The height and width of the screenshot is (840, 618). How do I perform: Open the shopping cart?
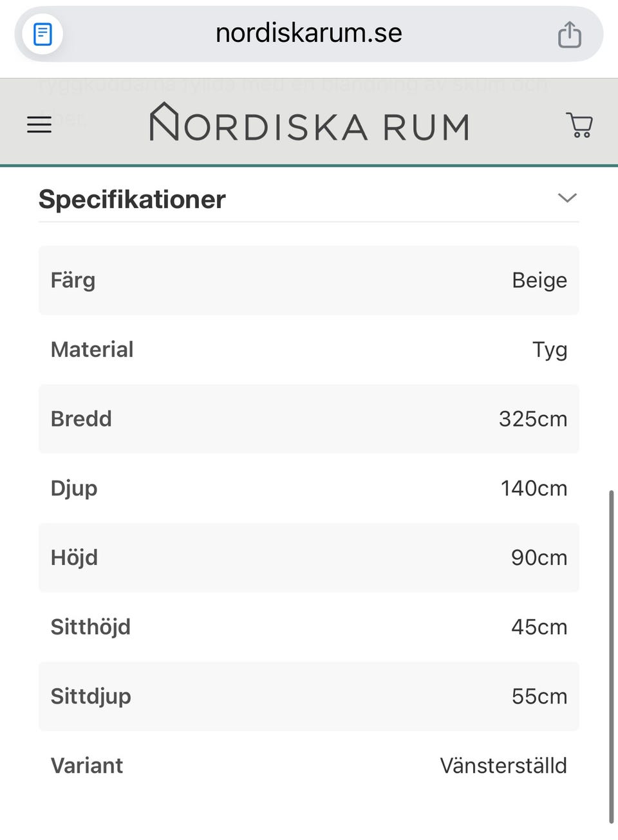pos(579,125)
